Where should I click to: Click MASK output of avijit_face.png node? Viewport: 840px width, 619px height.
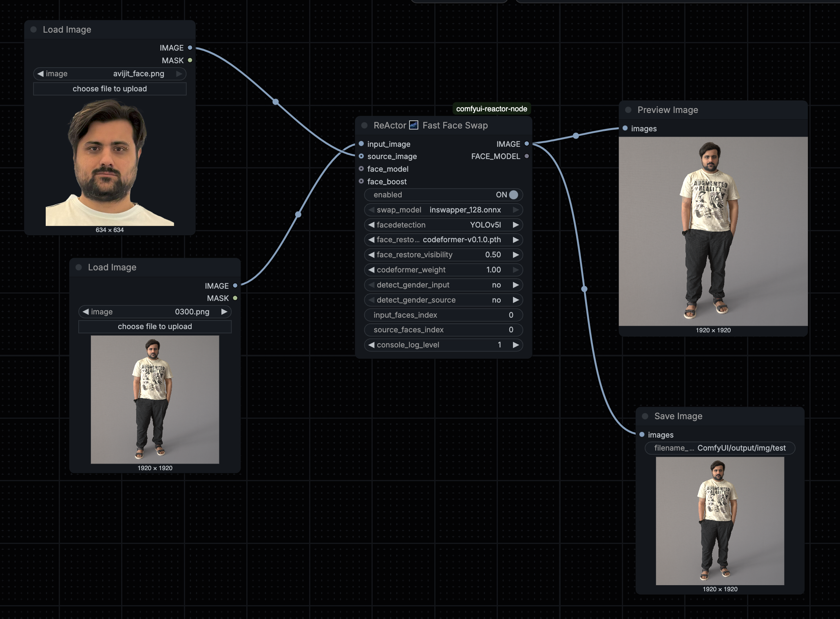190,60
